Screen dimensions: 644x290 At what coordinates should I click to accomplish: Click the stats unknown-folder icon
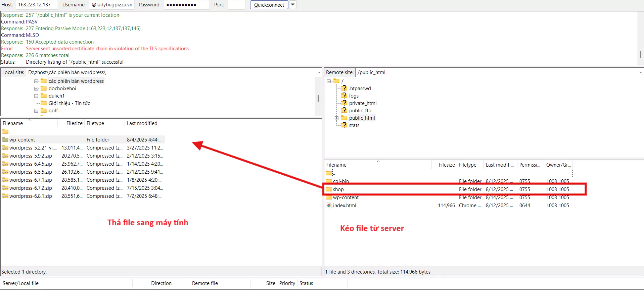tap(344, 125)
